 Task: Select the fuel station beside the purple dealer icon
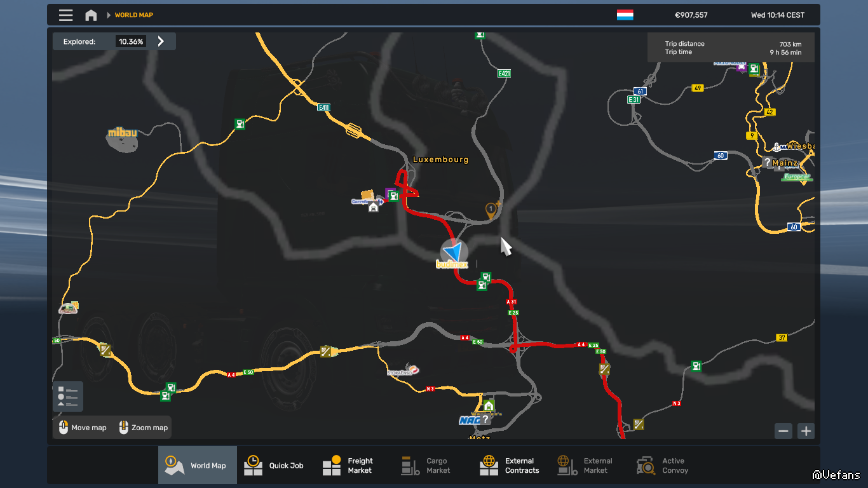tap(754, 69)
